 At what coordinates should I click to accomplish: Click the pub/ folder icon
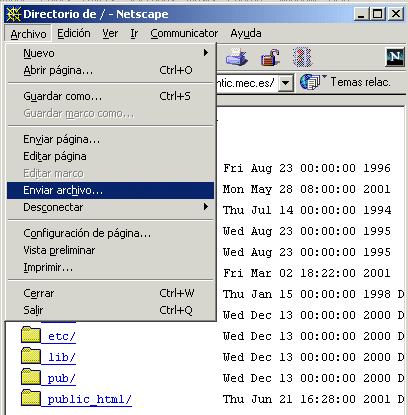(31, 377)
